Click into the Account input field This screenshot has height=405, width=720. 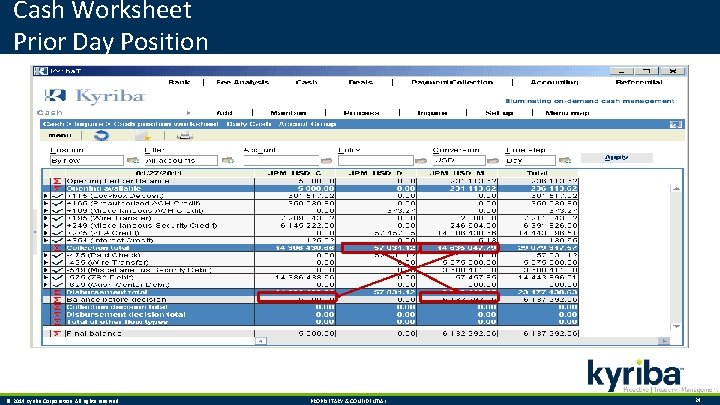pyautogui.click(x=281, y=160)
